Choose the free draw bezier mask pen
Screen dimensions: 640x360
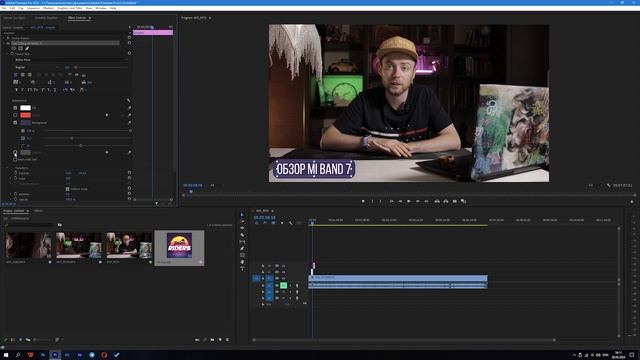[27, 48]
